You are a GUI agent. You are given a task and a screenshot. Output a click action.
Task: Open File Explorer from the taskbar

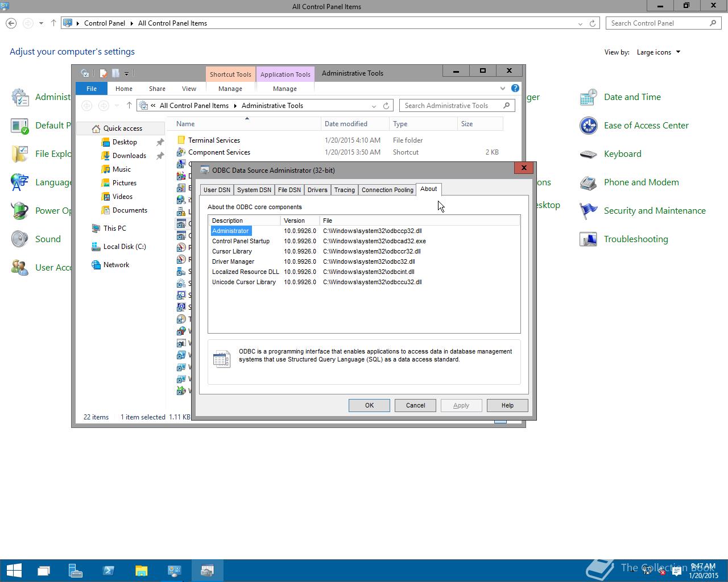(x=142, y=571)
